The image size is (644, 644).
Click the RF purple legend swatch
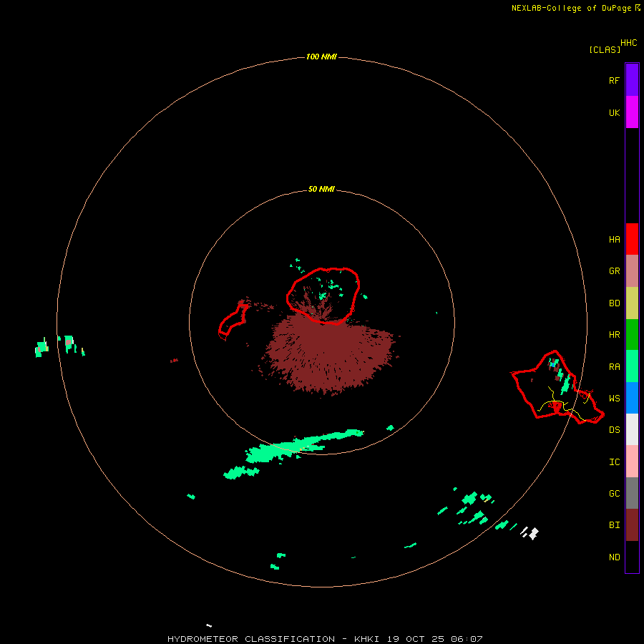click(x=632, y=80)
